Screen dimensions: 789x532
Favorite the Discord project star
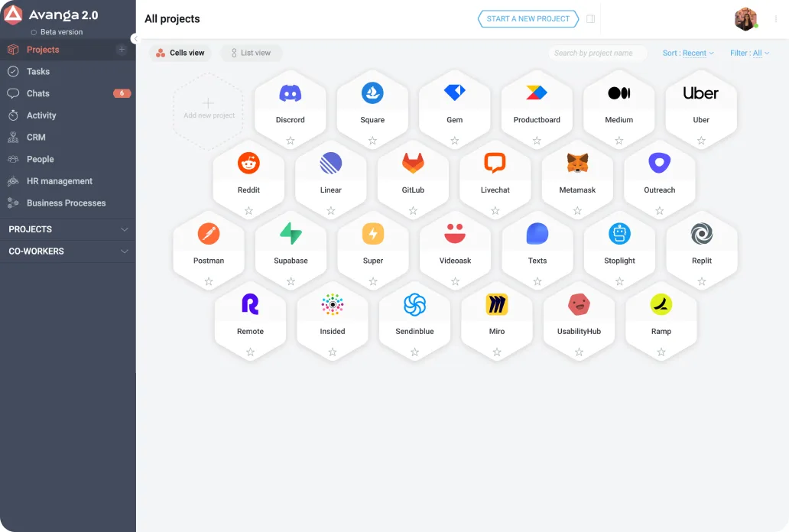[291, 141]
